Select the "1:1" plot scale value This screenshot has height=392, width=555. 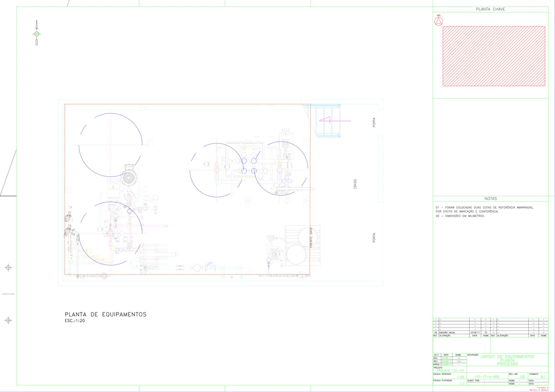click(x=462, y=383)
